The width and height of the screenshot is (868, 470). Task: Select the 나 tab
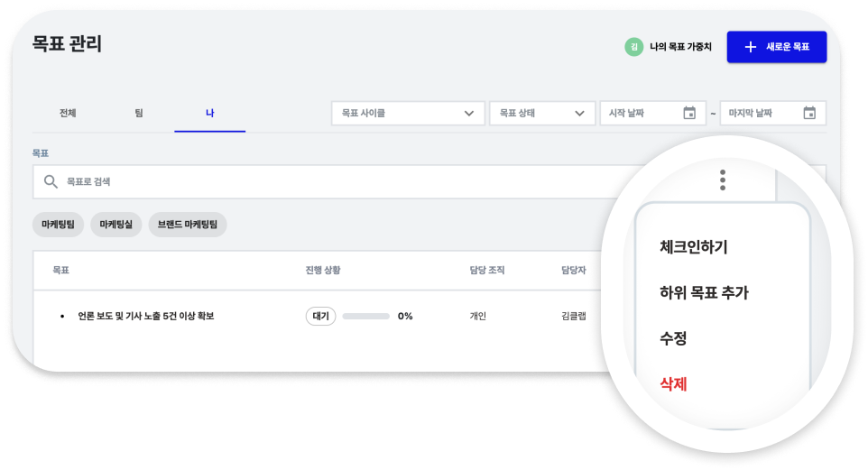210,113
